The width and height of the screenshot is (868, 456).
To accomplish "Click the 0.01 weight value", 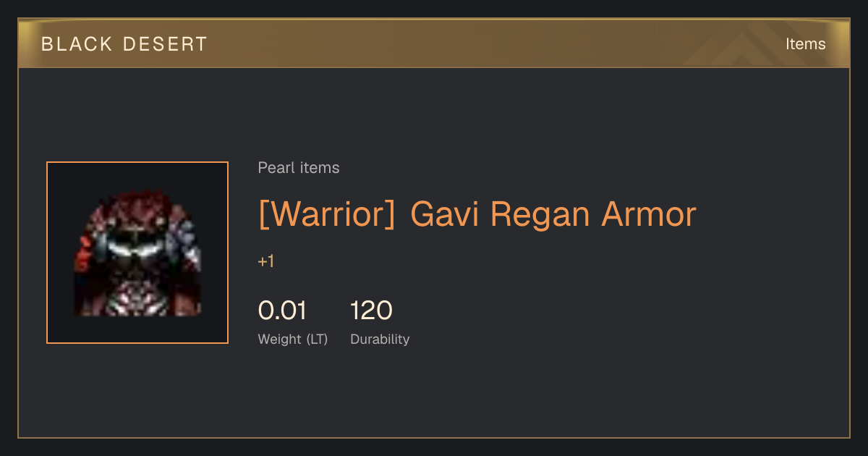I will (x=282, y=311).
